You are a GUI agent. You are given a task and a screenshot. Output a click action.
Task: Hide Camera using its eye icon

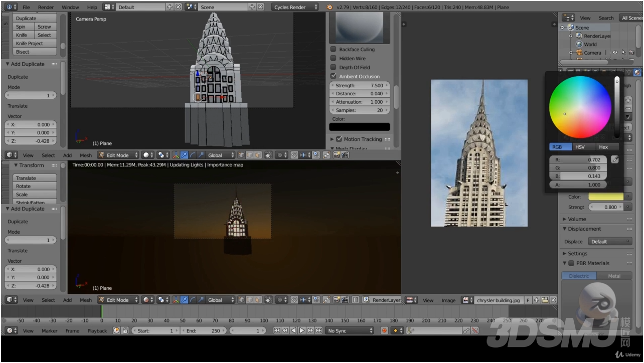615,52
